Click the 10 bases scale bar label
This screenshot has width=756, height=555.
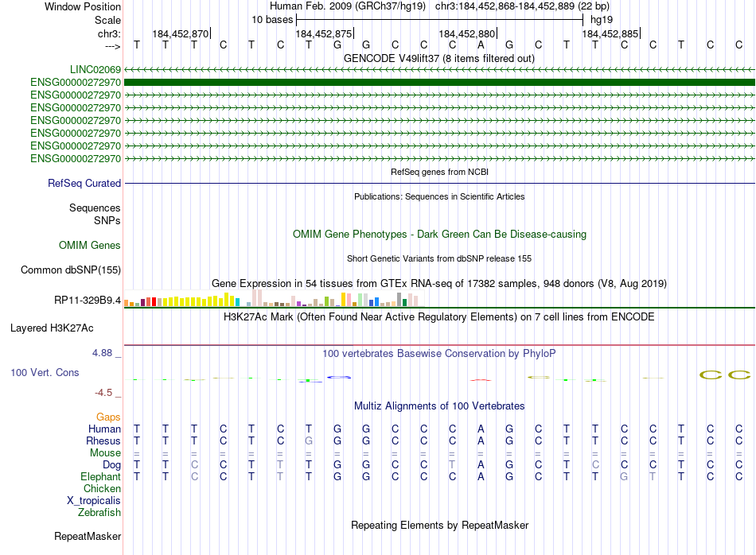pyautogui.click(x=272, y=20)
